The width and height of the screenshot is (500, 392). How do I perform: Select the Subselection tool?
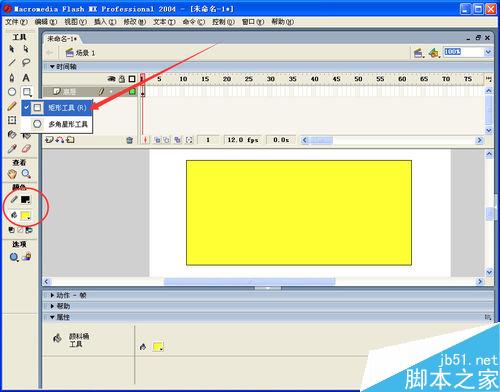pyautogui.click(x=26, y=49)
